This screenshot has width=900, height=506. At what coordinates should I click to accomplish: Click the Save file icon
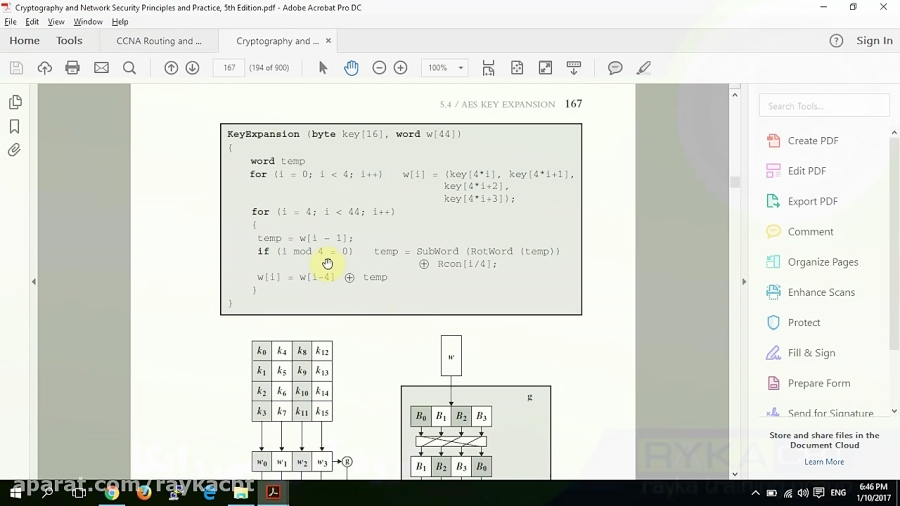(x=16, y=68)
